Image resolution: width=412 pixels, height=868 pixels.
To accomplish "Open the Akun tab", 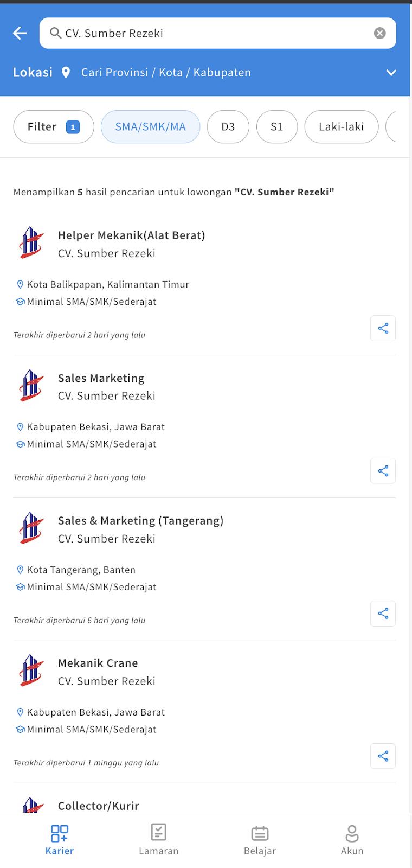I will point(352,840).
